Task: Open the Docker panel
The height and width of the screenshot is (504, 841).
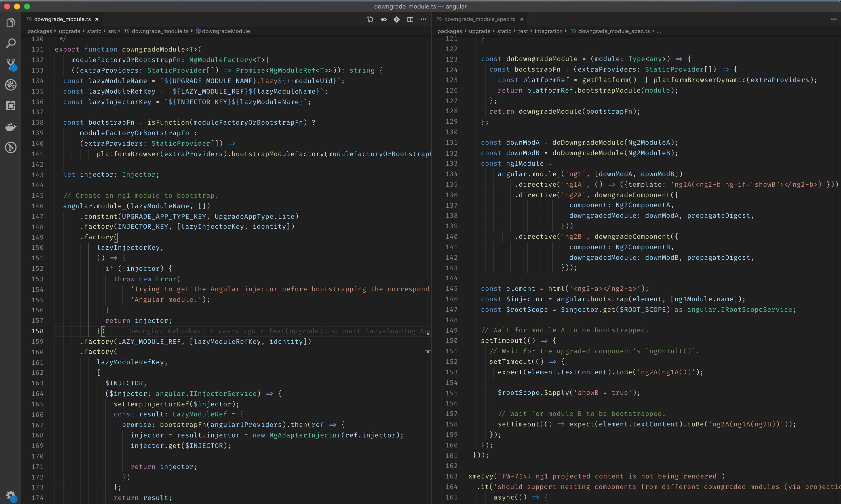Action: point(11,127)
